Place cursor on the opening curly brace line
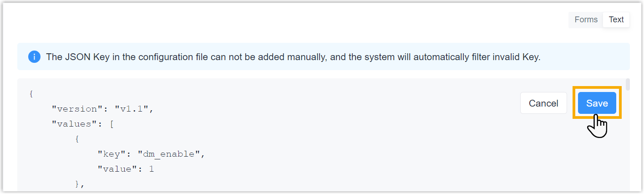 (31, 94)
